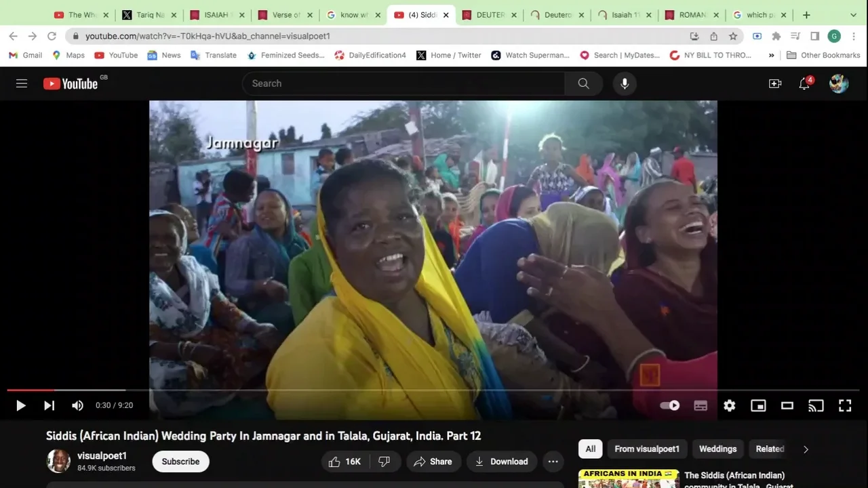Skip to next video
The width and height of the screenshot is (868, 488).
(x=50, y=405)
